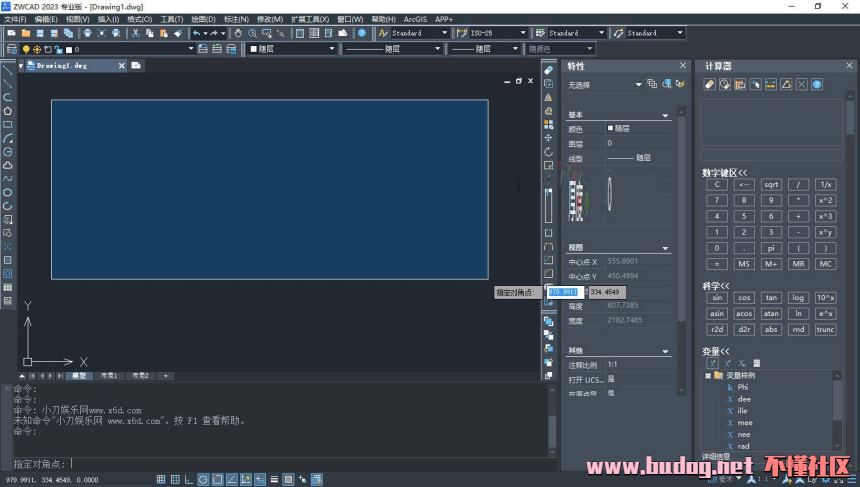Open the layer selection dropdown

pos(191,49)
